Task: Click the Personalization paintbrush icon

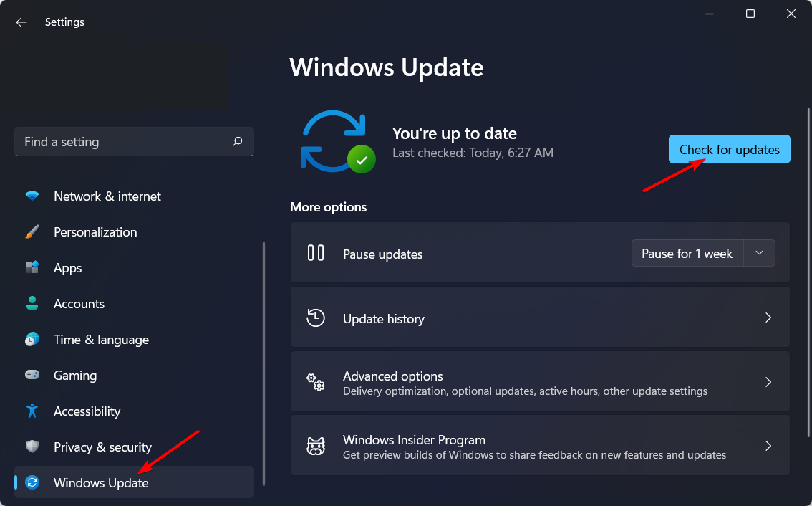Action: click(x=32, y=231)
